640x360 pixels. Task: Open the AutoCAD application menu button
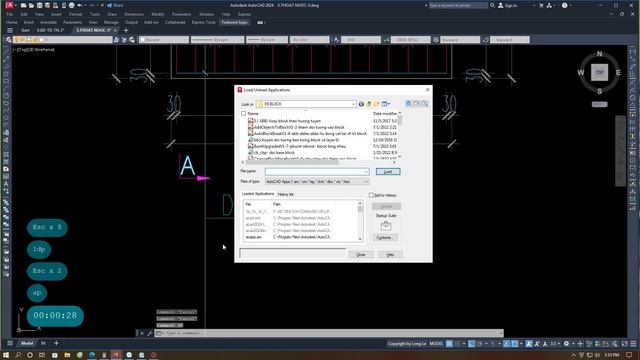point(9,5)
